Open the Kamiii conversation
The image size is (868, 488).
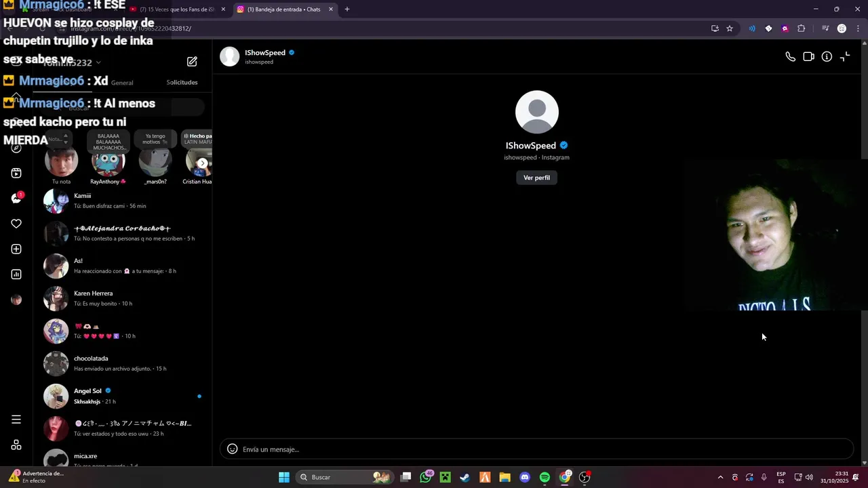[123, 201]
